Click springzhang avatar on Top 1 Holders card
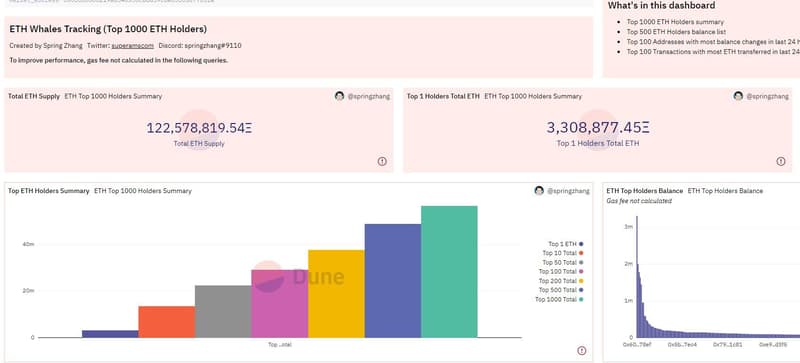 click(738, 96)
